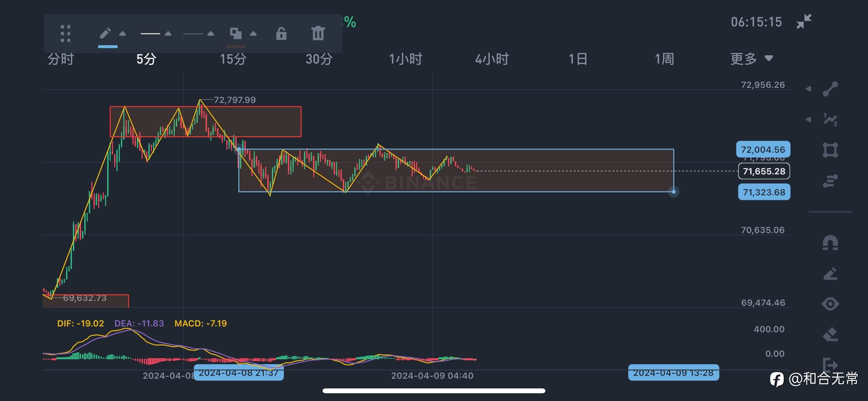This screenshot has width=868, height=401.
Task: Expand the line style dropdown
Action: point(211,33)
